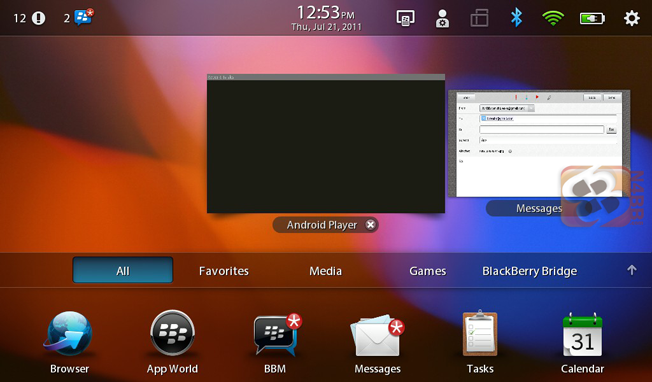Viewport: 652px width, 382px height.
Task: Close the Android Player app
Action: pos(370,225)
